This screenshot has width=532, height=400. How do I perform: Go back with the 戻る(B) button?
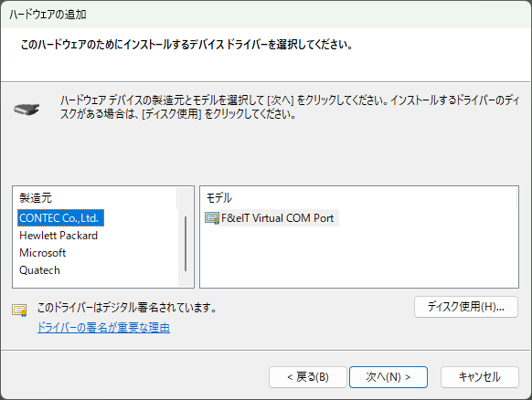308,377
